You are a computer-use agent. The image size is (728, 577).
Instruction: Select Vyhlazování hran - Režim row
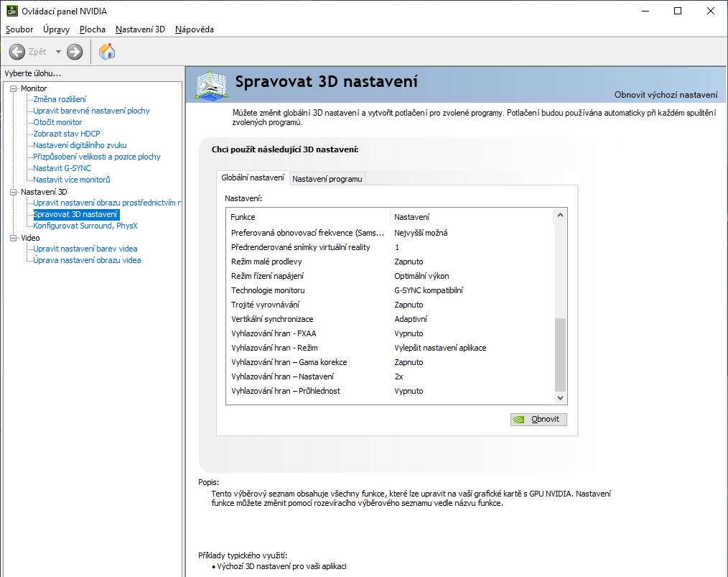(x=390, y=348)
